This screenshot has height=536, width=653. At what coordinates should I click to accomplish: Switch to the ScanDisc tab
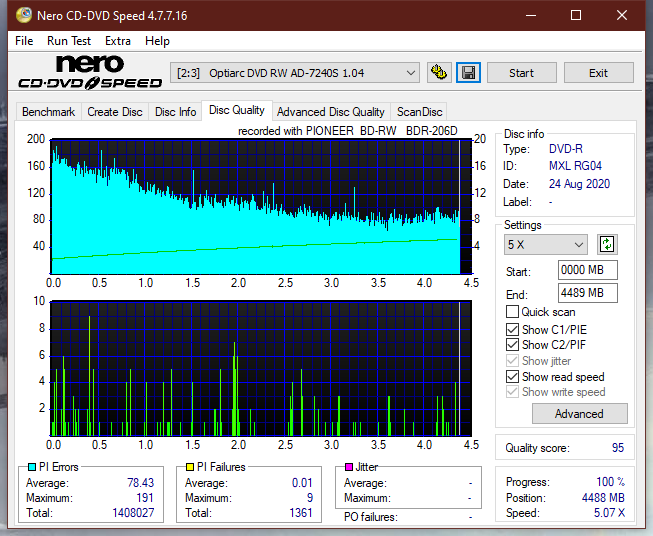point(419,112)
